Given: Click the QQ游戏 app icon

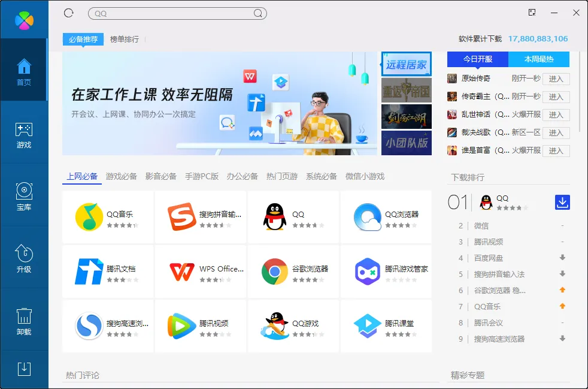Looking at the screenshot, I should (274, 326).
